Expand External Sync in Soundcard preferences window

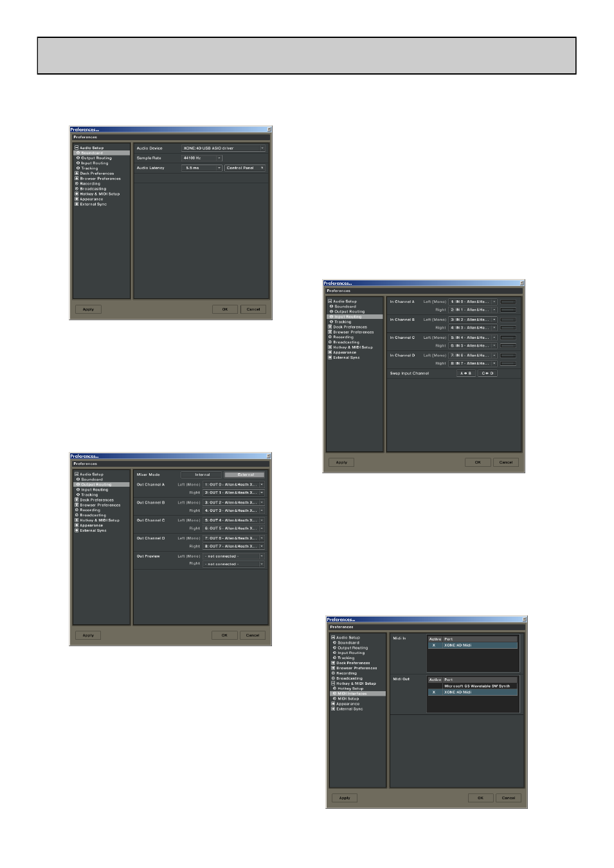click(77, 204)
